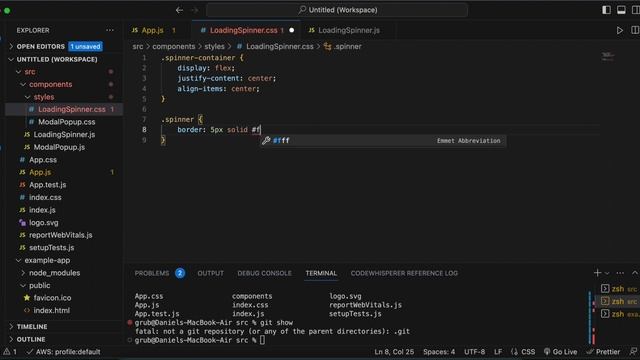Open index.html file
Viewport: 640px width, 360px height.
[51, 311]
